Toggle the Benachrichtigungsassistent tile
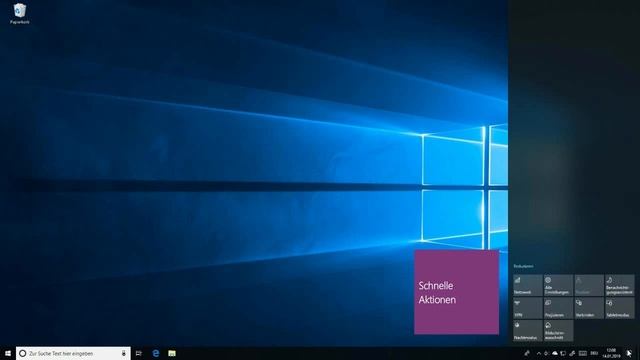The height and width of the screenshot is (360, 640). click(620, 285)
